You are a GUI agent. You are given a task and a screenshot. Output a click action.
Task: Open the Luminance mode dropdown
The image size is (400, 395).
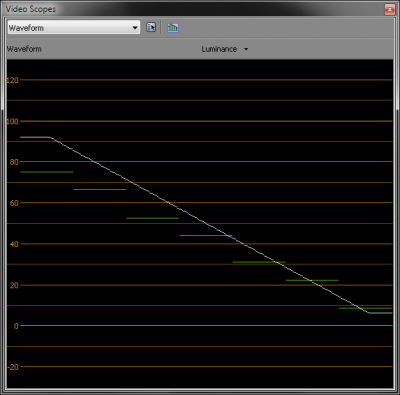[225, 49]
